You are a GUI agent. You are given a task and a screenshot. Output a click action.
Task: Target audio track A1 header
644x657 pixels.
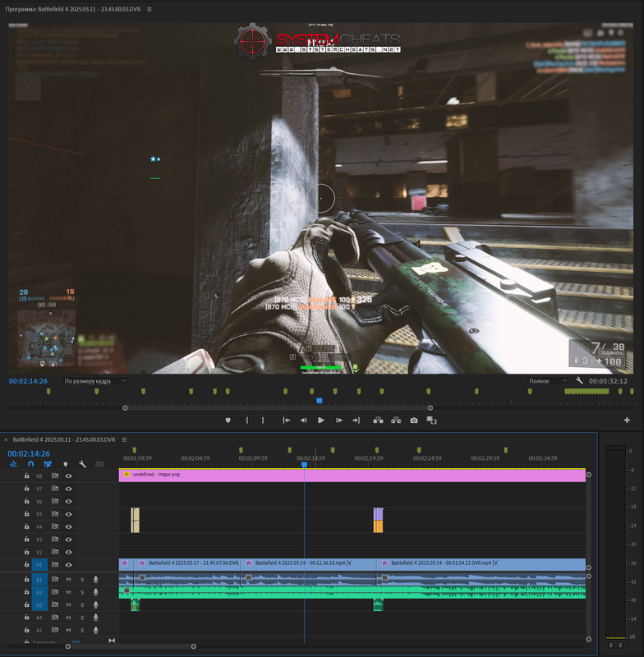click(x=39, y=580)
